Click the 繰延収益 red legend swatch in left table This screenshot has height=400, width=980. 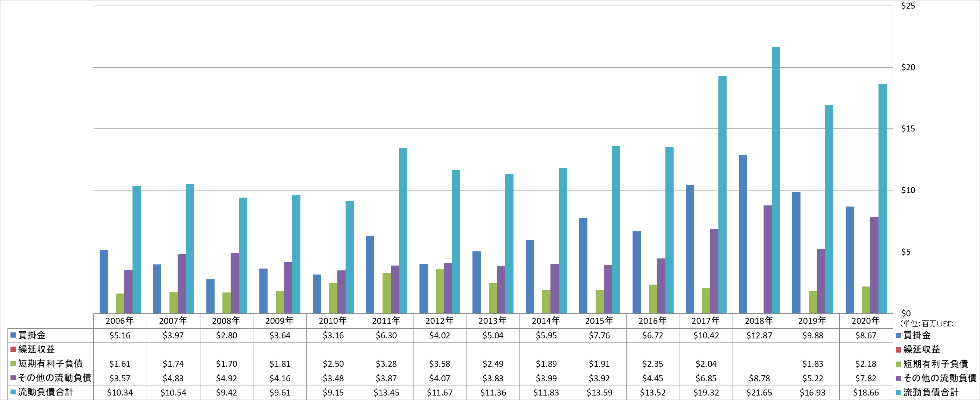pos(13,349)
